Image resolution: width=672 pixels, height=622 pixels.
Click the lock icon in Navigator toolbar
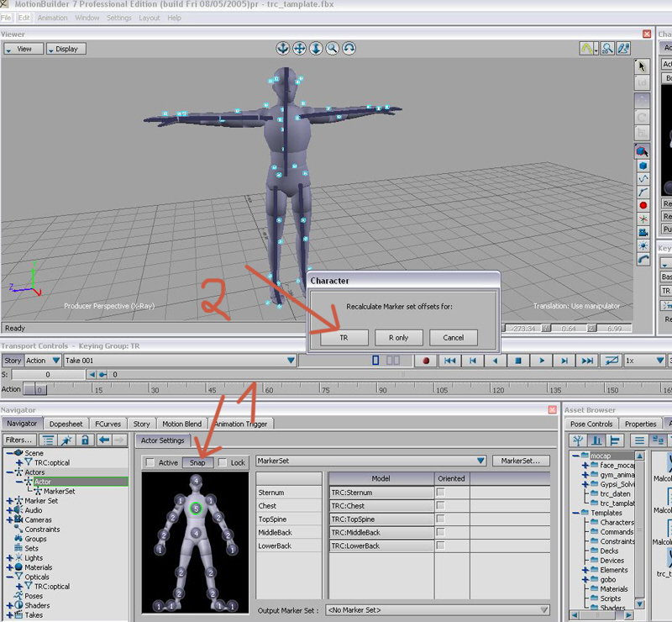(85, 440)
